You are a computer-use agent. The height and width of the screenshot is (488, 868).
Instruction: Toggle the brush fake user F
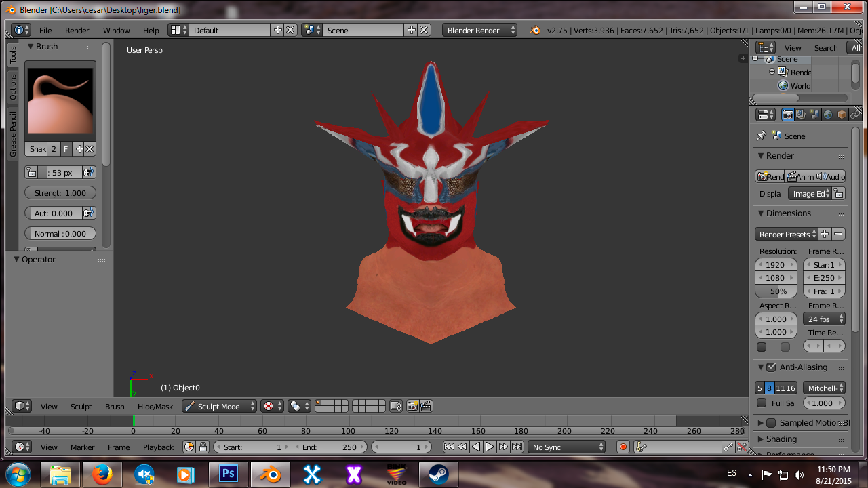[66, 149]
